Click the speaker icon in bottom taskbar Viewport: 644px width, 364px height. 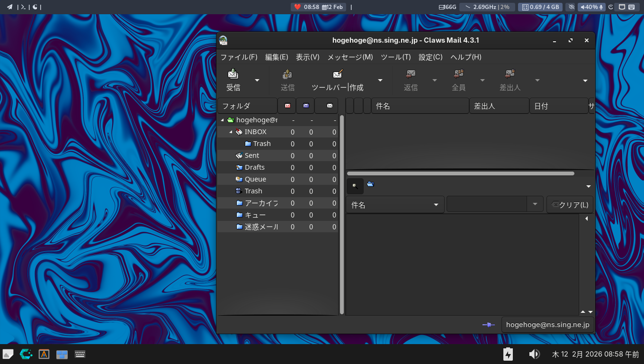(534, 354)
